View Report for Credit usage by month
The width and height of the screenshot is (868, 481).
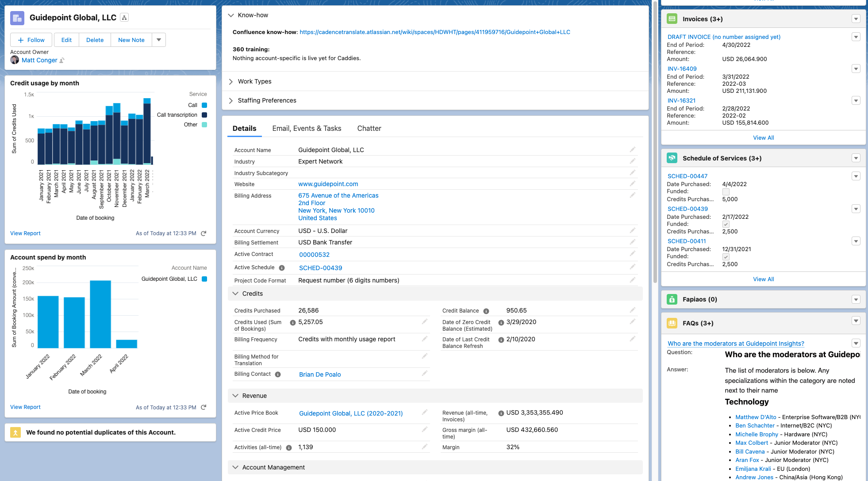[x=25, y=233]
